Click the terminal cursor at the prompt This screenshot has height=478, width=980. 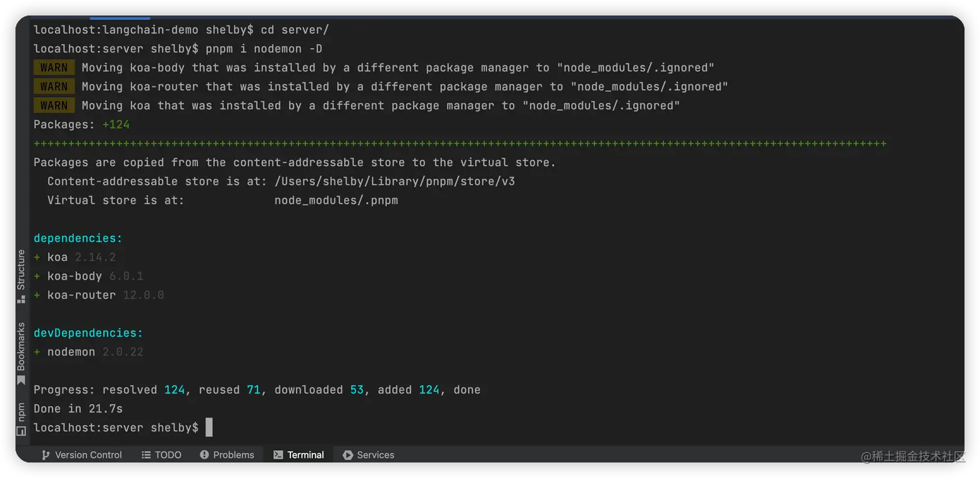(x=209, y=427)
